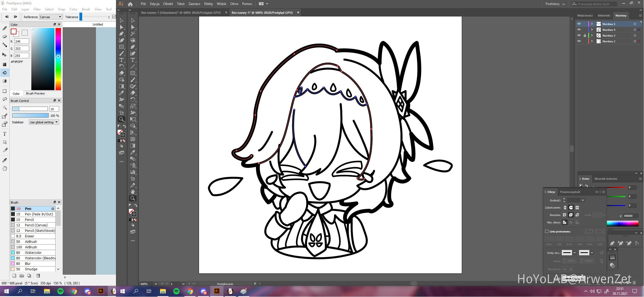Select the Hand tool in FireAlpaca
This screenshot has width=644, height=297.
pyautogui.click(x=5, y=168)
